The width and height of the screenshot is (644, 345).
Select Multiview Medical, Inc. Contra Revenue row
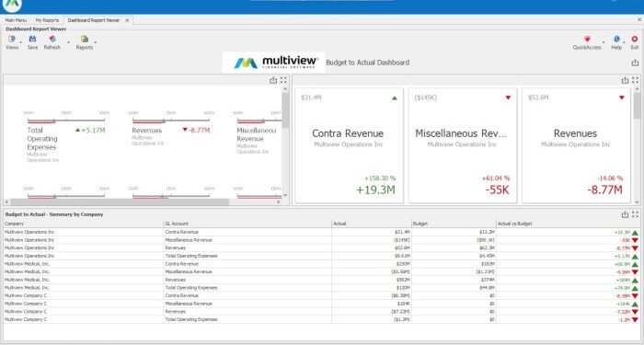pos(322,264)
